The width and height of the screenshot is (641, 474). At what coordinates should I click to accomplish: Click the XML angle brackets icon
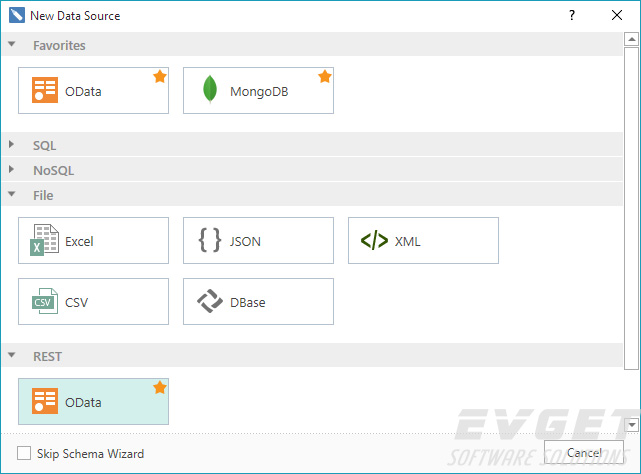click(x=374, y=240)
